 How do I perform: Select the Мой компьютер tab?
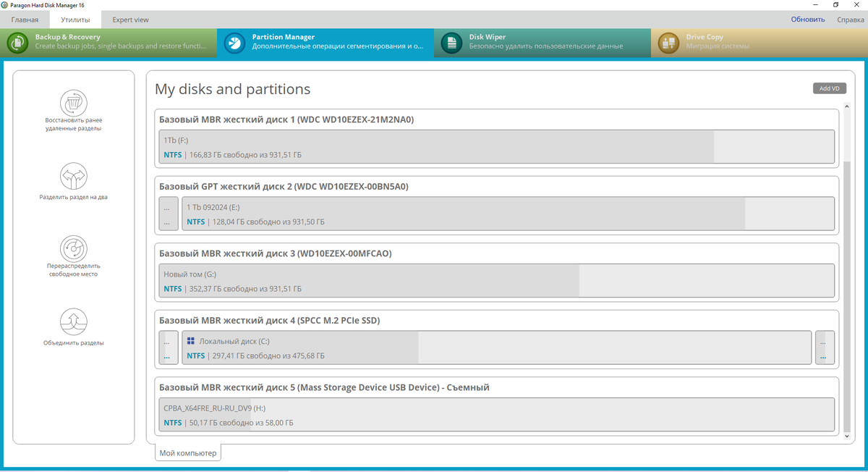click(x=187, y=452)
